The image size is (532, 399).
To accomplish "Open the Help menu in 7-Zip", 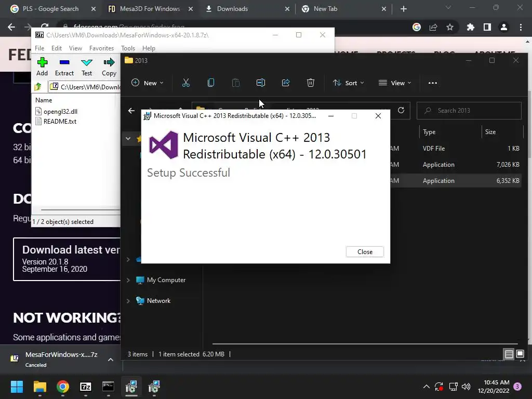I will pyautogui.click(x=149, y=48).
